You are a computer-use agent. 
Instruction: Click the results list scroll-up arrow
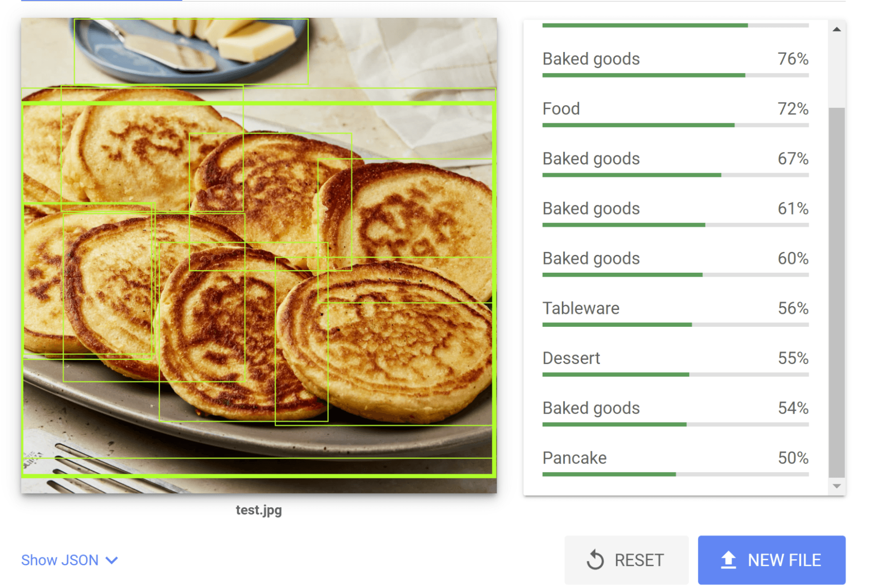836,29
